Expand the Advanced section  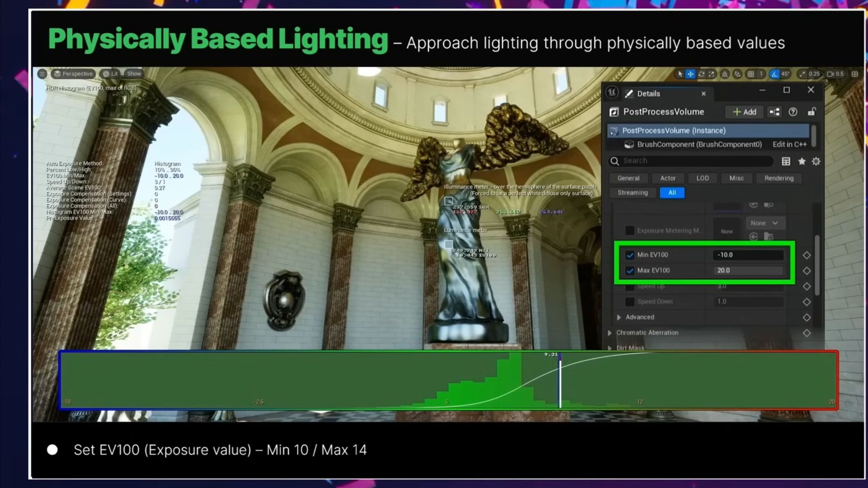(x=619, y=317)
